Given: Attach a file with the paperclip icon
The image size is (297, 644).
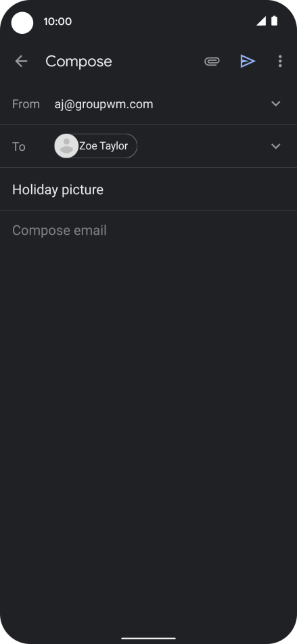Looking at the screenshot, I should 212,61.
